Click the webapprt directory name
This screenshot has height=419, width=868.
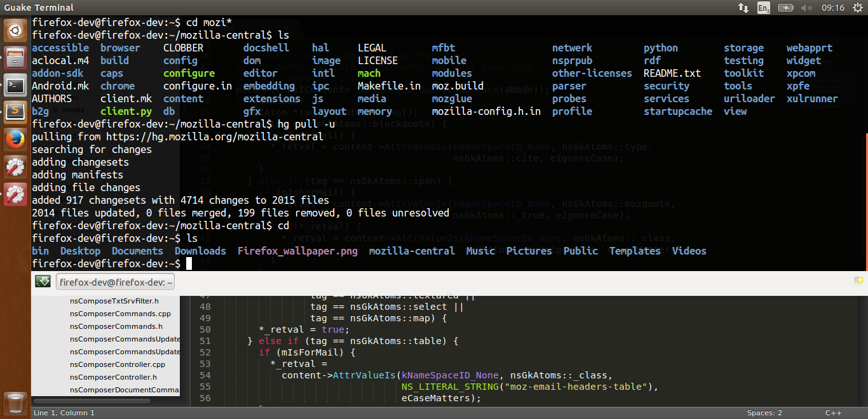(x=810, y=48)
